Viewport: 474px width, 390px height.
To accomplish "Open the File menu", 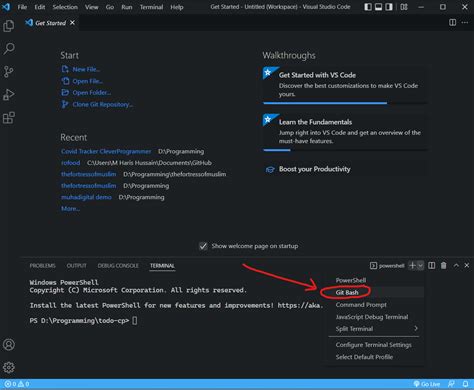I will click(x=22, y=7).
